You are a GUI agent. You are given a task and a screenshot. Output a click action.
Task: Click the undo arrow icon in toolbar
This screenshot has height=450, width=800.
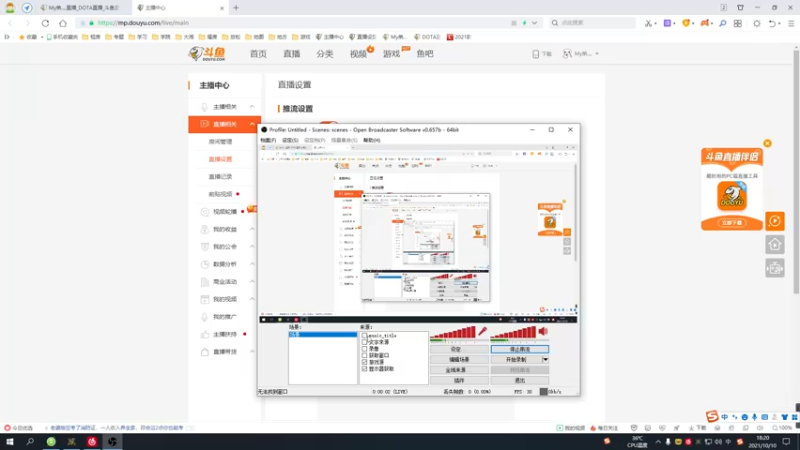772,23
